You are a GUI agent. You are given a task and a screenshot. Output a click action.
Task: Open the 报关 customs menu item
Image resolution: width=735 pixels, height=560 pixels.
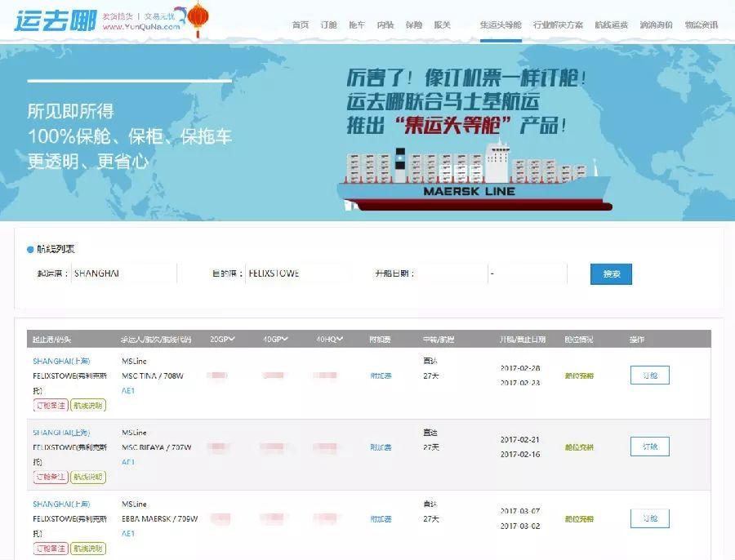pos(442,24)
